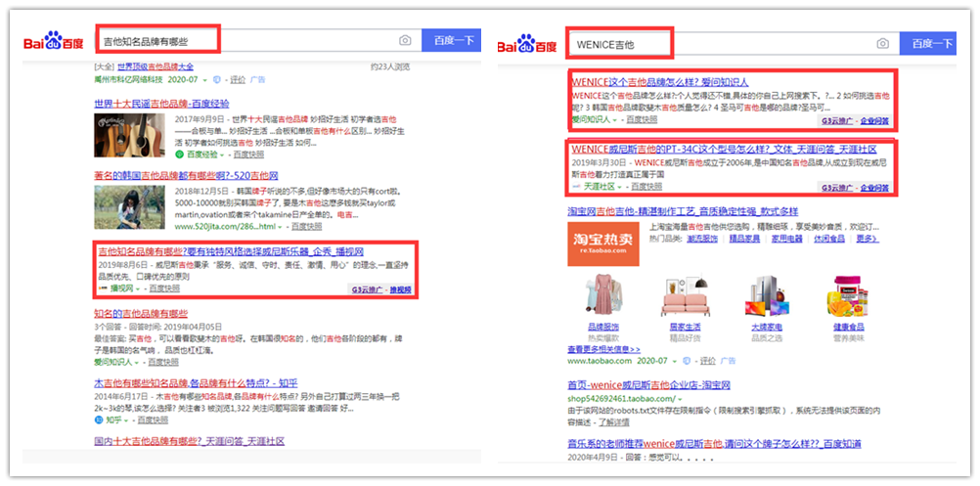This screenshot has width=980, height=486.
Task: Open the guitar thumbnail of 世界十大民谣吉他品牌 result
Action: [x=130, y=135]
